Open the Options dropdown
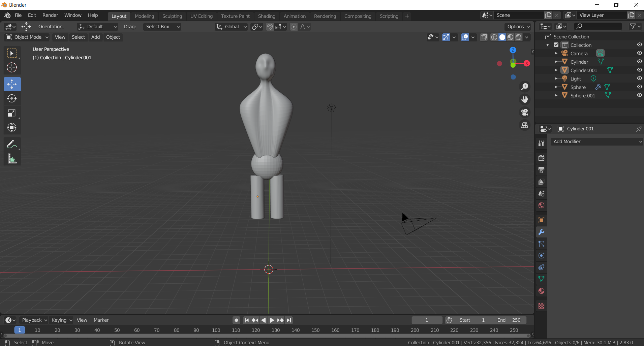The image size is (644, 346). pyautogui.click(x=518, y=27)
